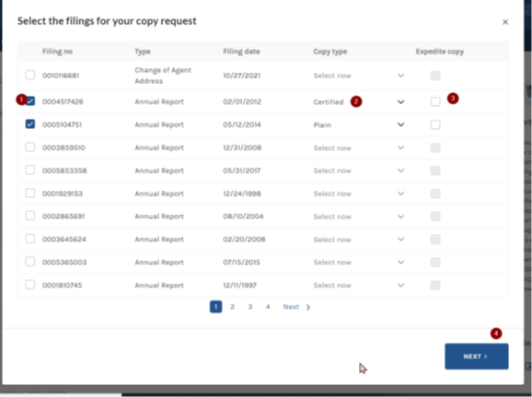Click red annotation marker number 4
The image size is (532, 397).
coord(496,333)
